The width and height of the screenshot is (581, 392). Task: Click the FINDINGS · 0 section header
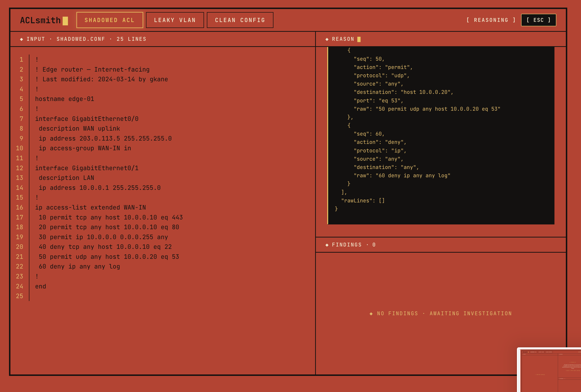pos(353,245)
